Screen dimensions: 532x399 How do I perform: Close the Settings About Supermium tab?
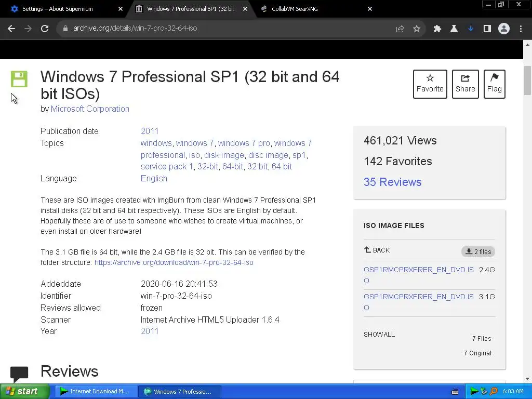pos(121,9)
